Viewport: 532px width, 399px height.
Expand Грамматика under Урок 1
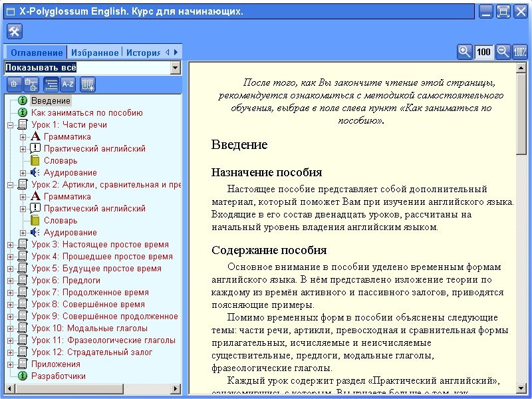click(23, 137)
